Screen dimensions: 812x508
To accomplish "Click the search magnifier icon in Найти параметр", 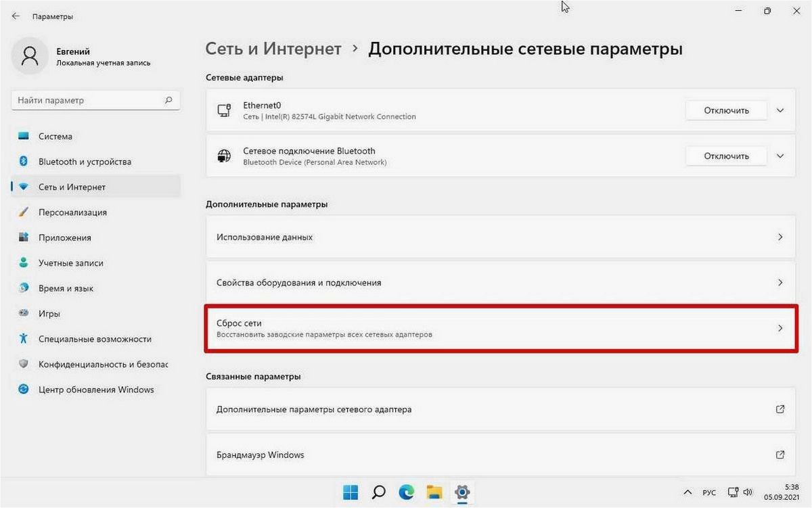I will point(168,100).
